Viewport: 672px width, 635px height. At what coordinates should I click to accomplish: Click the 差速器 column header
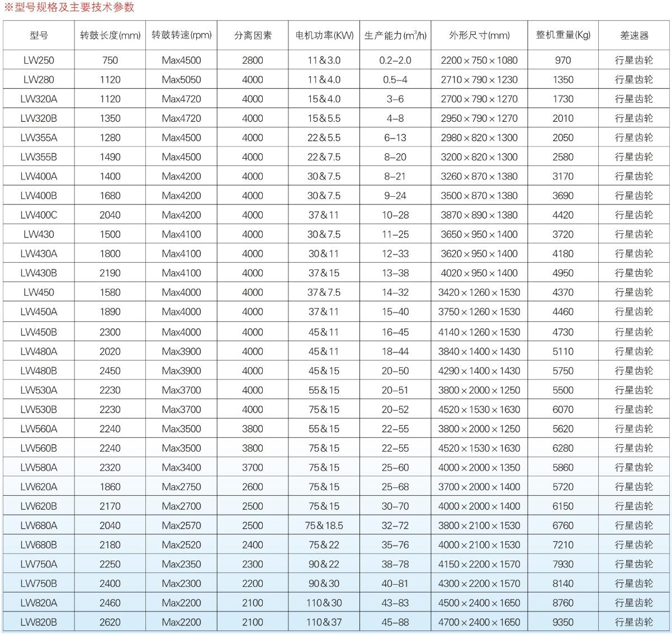[x=634, y=35]
